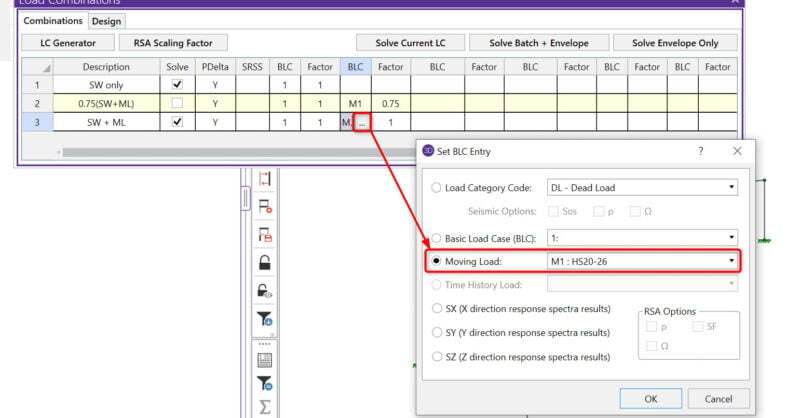
Task: Uncheck the Solve box for SW only
Action: point(178,85)
